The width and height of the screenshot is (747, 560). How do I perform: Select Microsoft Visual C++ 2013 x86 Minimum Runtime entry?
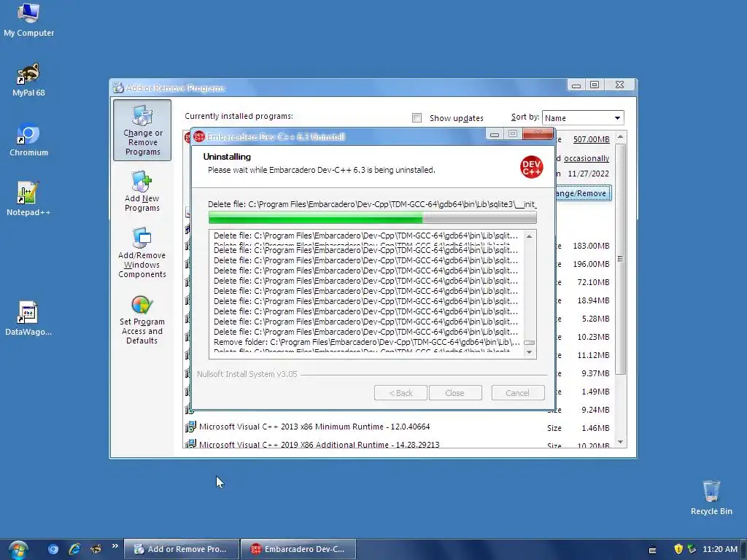click(x=314, y=427)
